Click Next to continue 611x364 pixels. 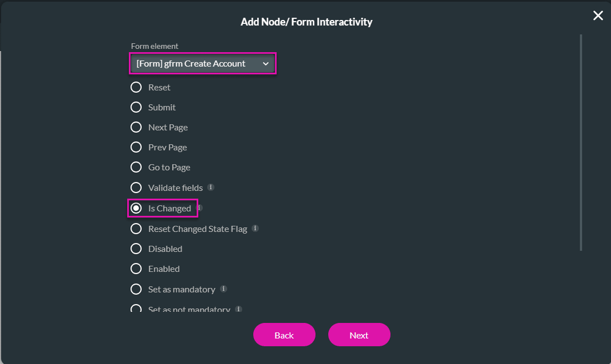point(359,335)
